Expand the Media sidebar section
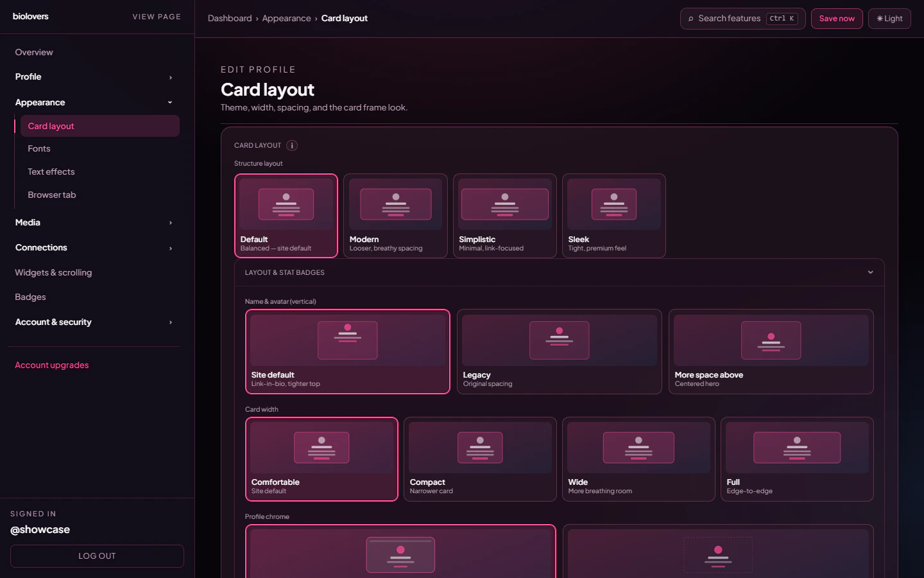Image resolution: width=924 pixels, height=578 pixels. 94,223
